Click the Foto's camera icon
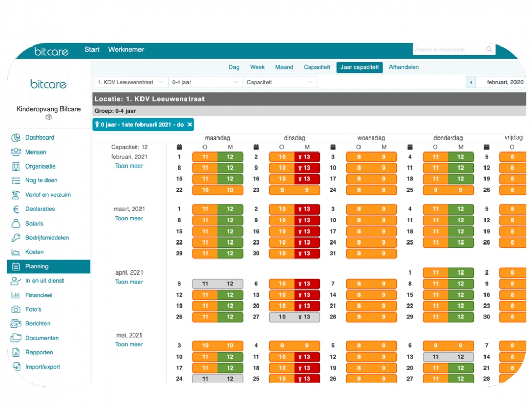The height and width of the screenshot is (411, 532). pos(15,310)
